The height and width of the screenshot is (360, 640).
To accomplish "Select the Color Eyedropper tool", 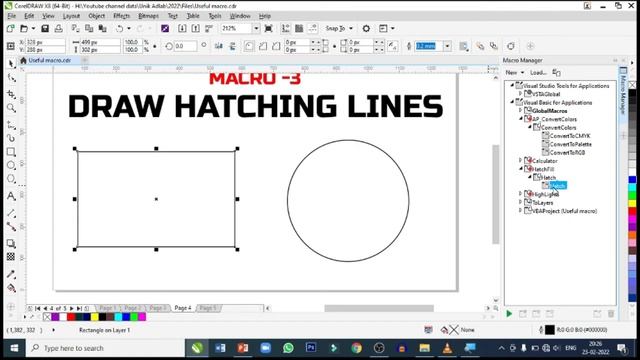I will pos(11,274).
